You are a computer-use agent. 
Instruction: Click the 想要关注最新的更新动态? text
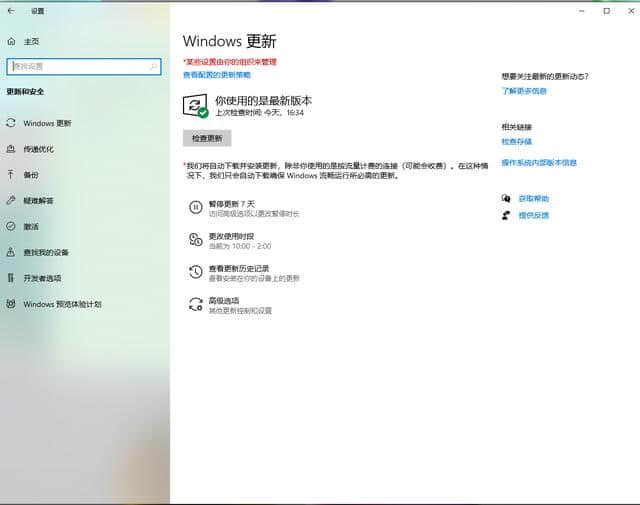(x=545, y=76)
